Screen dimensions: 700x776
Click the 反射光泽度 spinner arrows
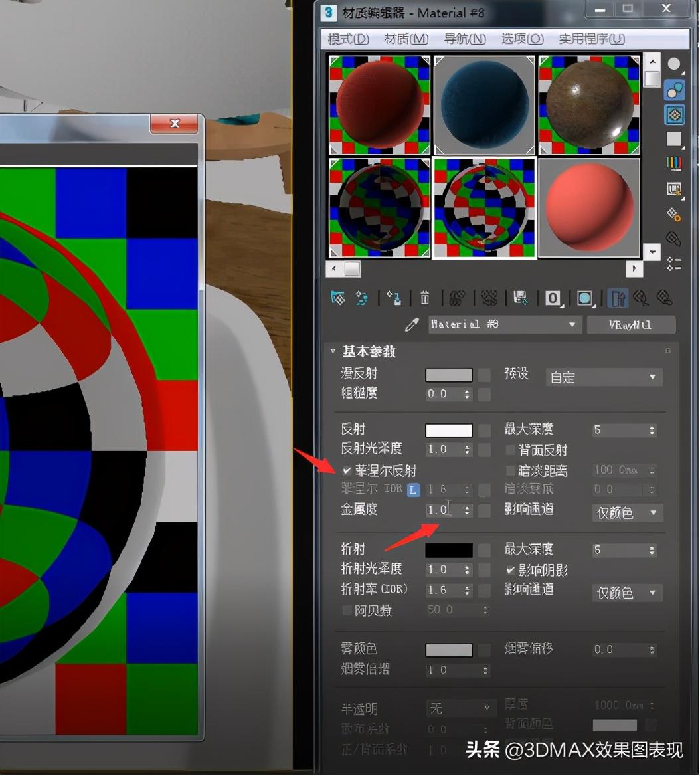click(x=468, y=449)
